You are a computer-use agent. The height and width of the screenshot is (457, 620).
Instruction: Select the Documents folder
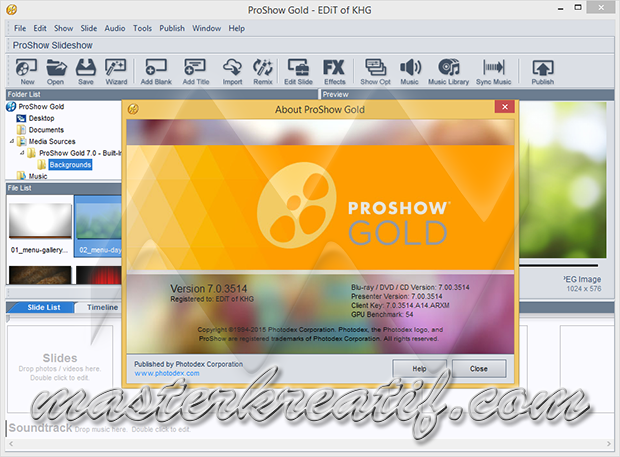click(40, 130)
